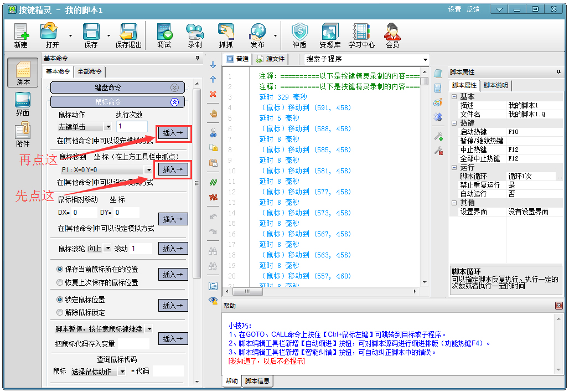Select 锁定鼠标位置 radio button
This screenshot has width=569, height=392.
click(x=60, y=300)
